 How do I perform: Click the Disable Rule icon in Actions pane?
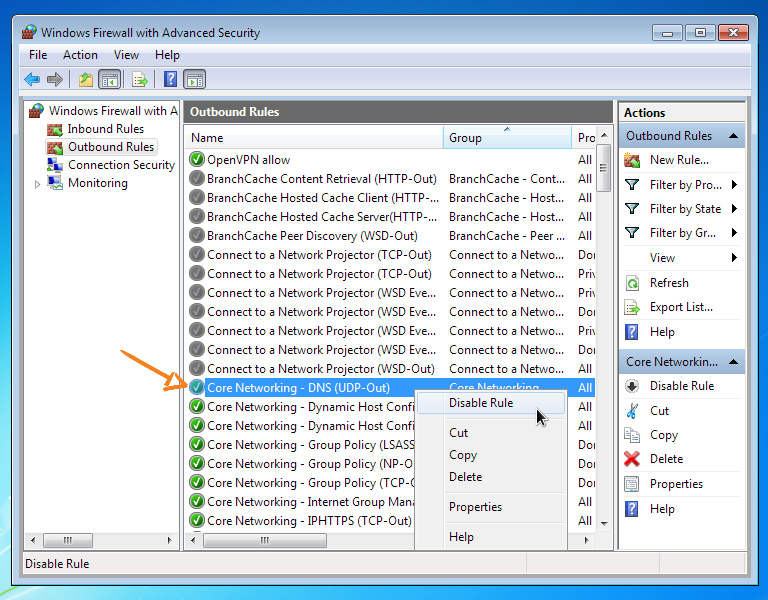632,386
